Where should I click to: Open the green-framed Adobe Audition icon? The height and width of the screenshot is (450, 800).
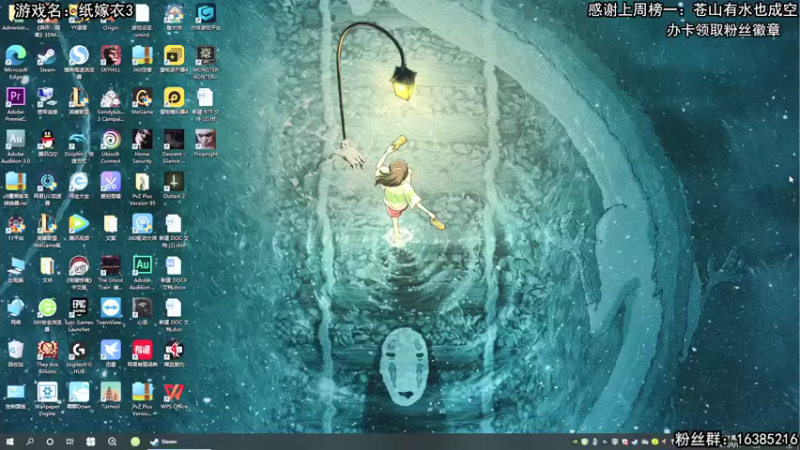[x=142, y=272]
